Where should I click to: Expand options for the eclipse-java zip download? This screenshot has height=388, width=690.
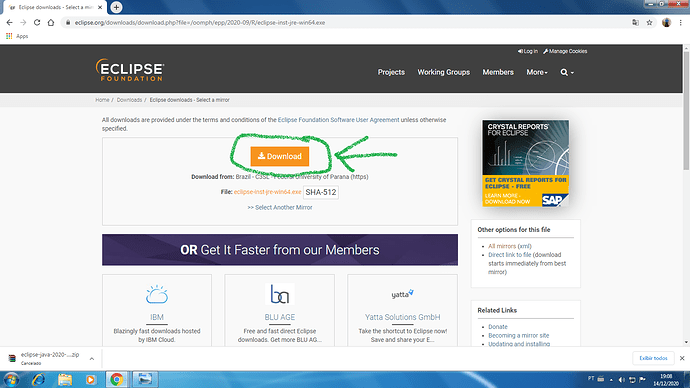pyautogui.click(x=92, y=359)
